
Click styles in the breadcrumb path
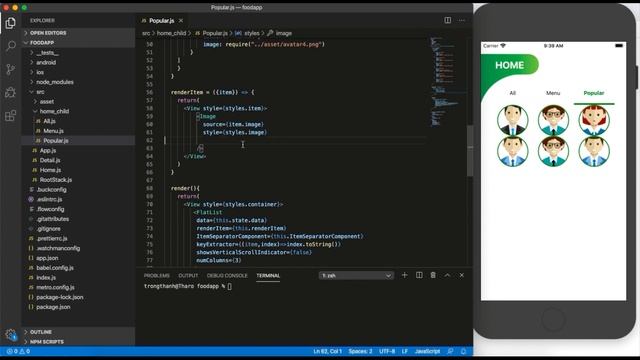tap(252, 33)
